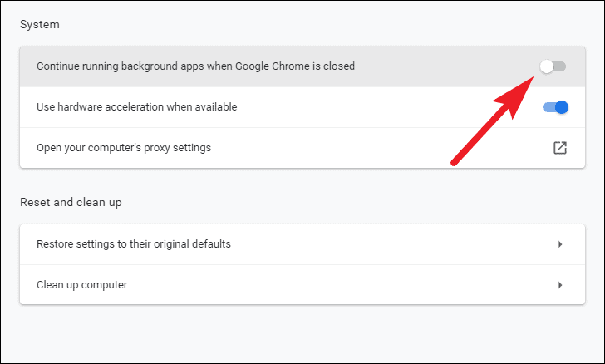Click Continue running background apps label
The image size is (605, 364).
coord(195,66)
